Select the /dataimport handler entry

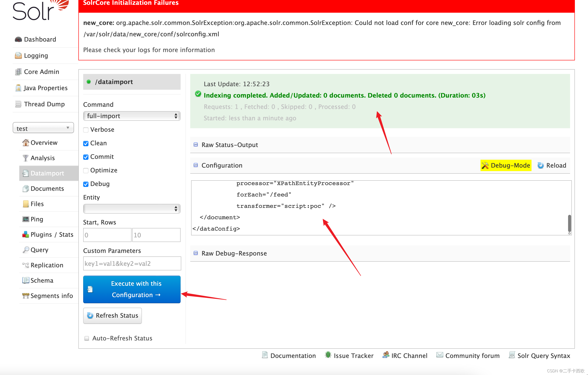click(x=132, y=82)
